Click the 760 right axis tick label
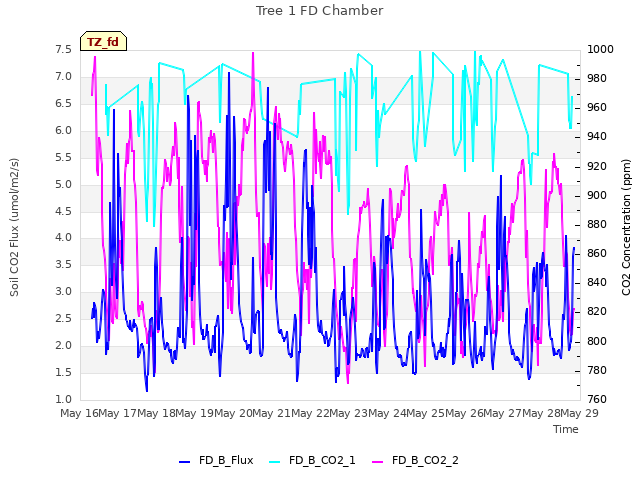The image size is (640, 480). tap(597, 399)
